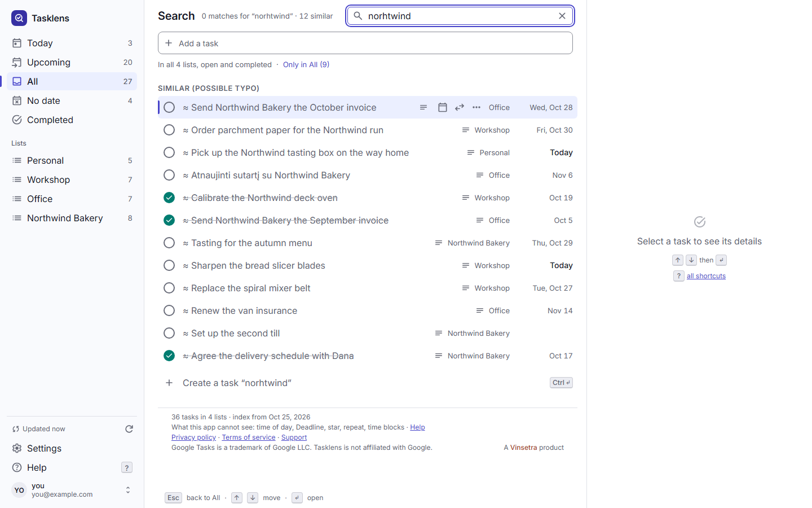Screen dimensions: 812x508
Task: Click the Support link in footer
Action: [294, 437]
